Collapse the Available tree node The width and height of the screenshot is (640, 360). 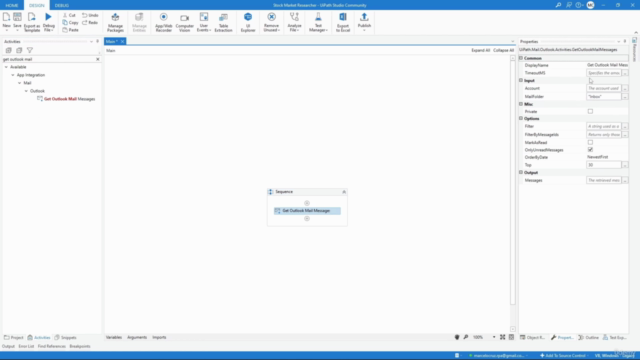tap(6, 67)
